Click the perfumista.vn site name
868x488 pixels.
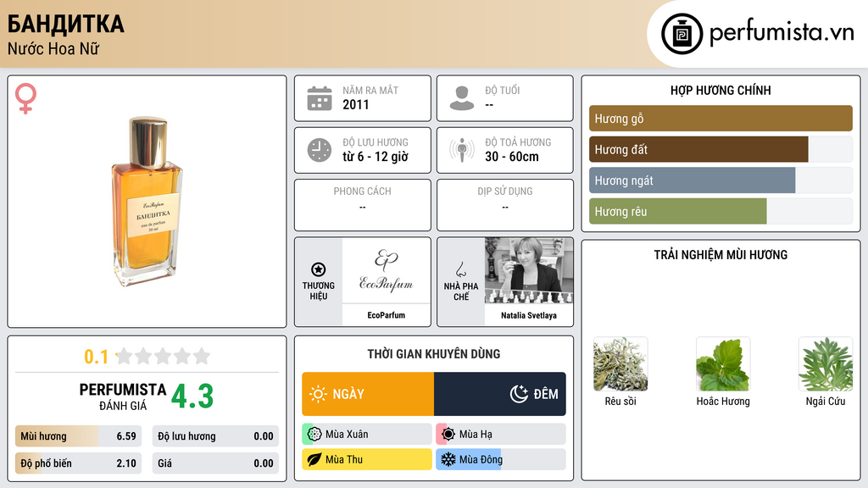(x=781, y=32)
